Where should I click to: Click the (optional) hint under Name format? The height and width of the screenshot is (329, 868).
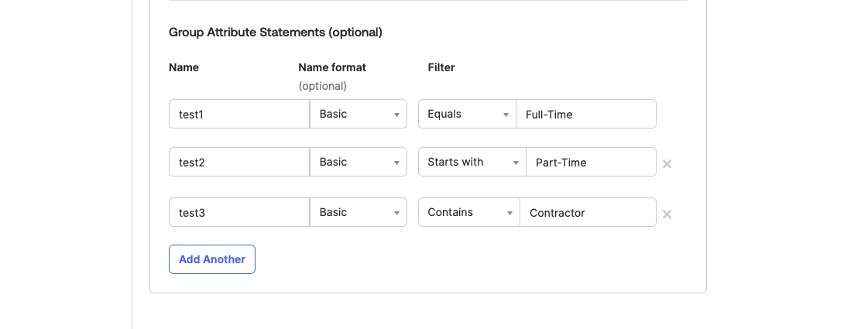point(323,86)
